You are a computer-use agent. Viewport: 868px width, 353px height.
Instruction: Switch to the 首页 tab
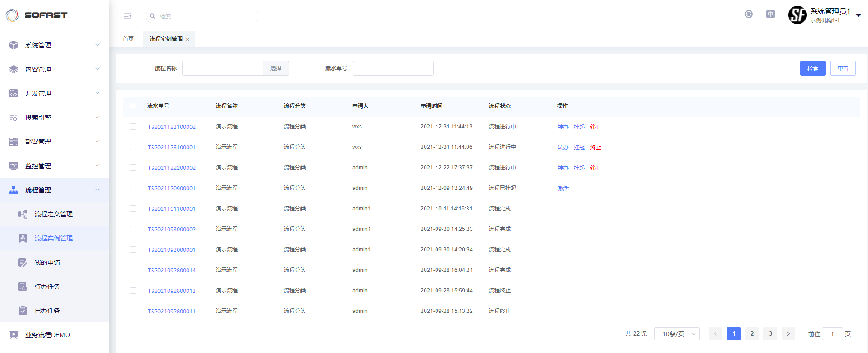point(128,39)
